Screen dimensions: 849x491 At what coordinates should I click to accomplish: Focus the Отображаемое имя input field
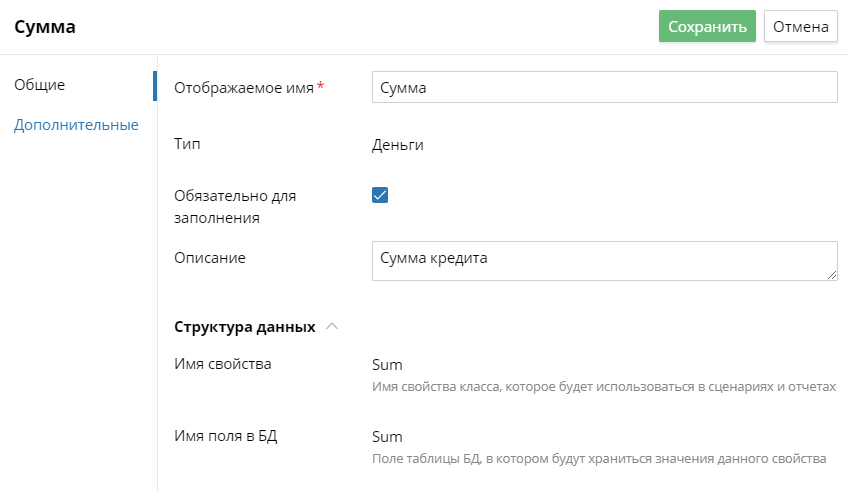pos(604,87)
